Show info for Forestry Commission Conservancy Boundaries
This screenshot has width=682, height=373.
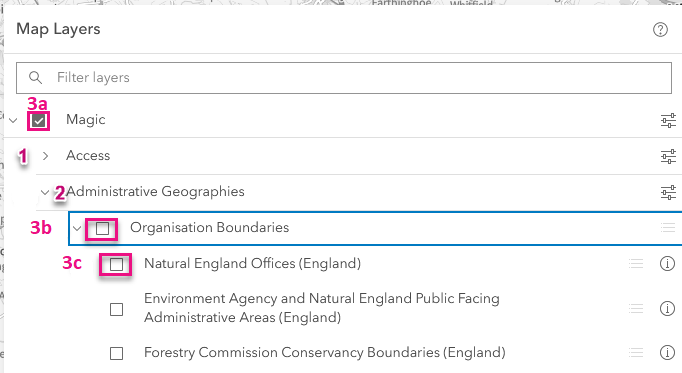[x=667, y=353]
